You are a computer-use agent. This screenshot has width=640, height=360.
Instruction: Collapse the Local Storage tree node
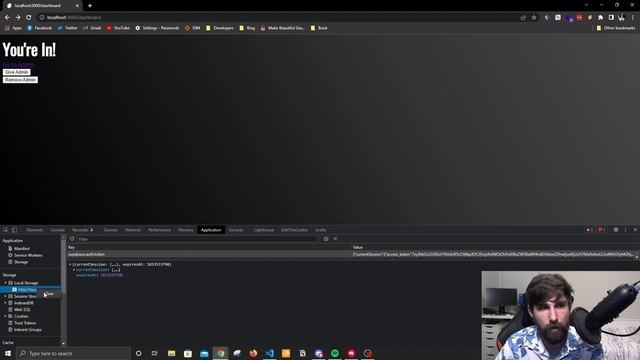pos(5,283)
